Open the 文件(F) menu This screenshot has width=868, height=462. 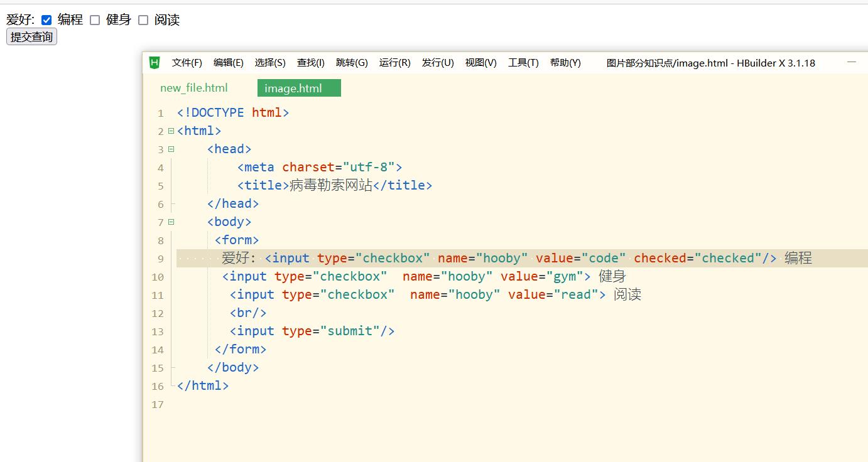(187, 63)
